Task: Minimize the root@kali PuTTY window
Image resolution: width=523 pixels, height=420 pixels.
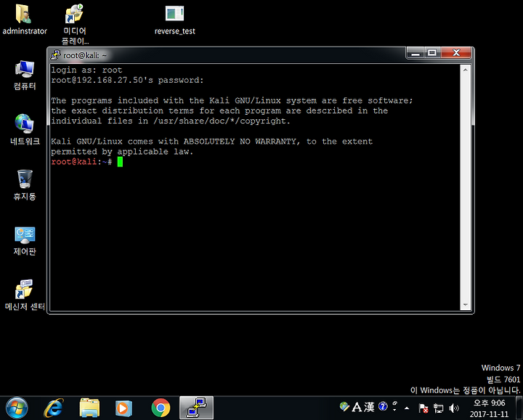Action: tap(415, 53)
